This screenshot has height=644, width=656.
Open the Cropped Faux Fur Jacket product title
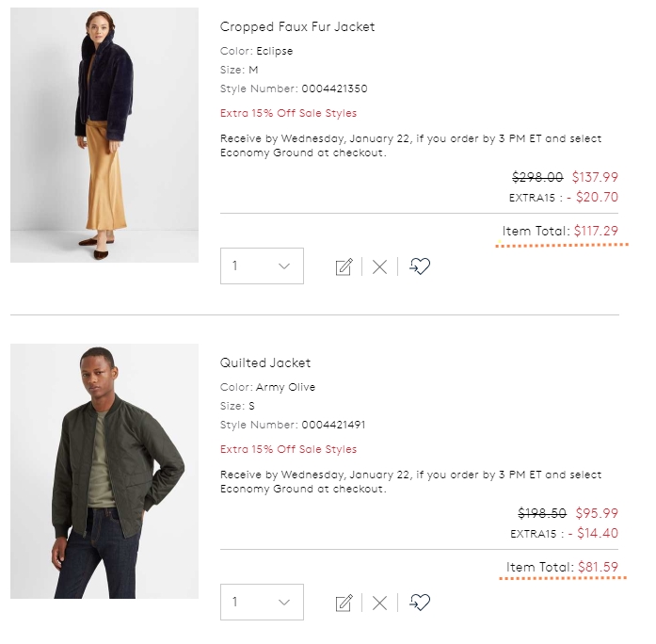(x=297, y=26)
